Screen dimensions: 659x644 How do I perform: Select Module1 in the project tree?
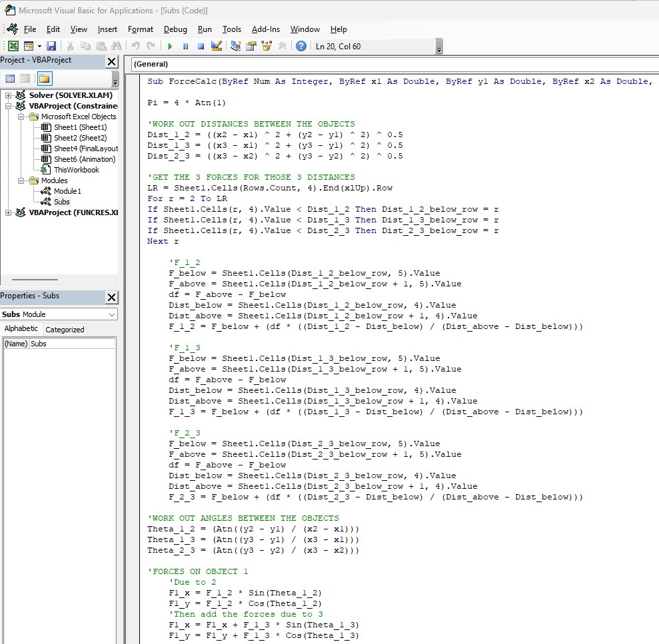[x=67, y=191]
